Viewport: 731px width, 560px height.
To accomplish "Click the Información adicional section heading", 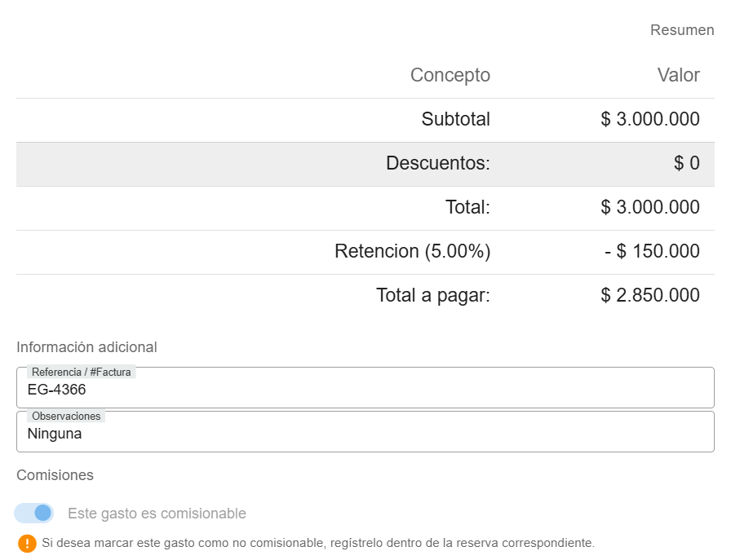I will pos(86,346).
